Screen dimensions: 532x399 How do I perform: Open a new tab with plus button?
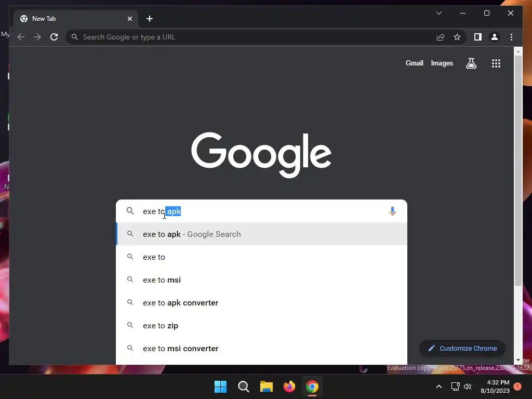150,19
